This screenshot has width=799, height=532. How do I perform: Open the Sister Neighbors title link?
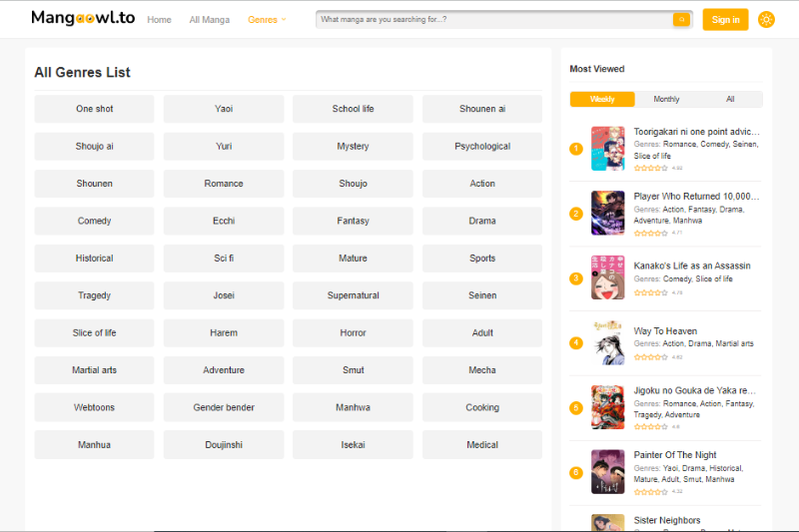pos(667,520)
